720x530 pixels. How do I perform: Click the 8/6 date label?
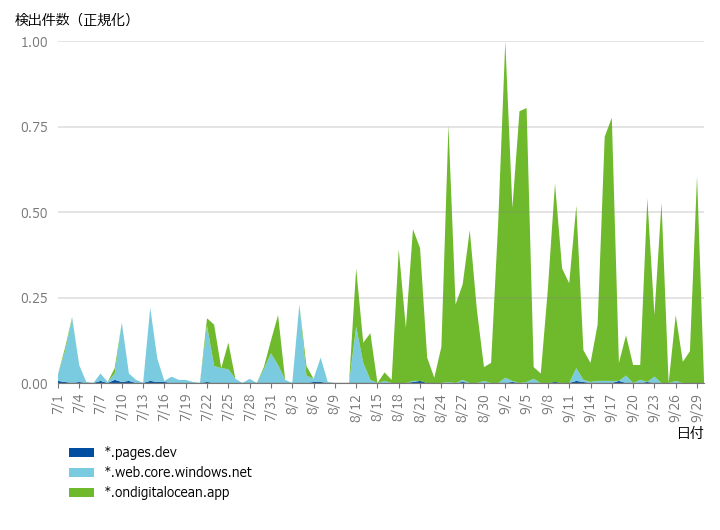tap(313, 404)
